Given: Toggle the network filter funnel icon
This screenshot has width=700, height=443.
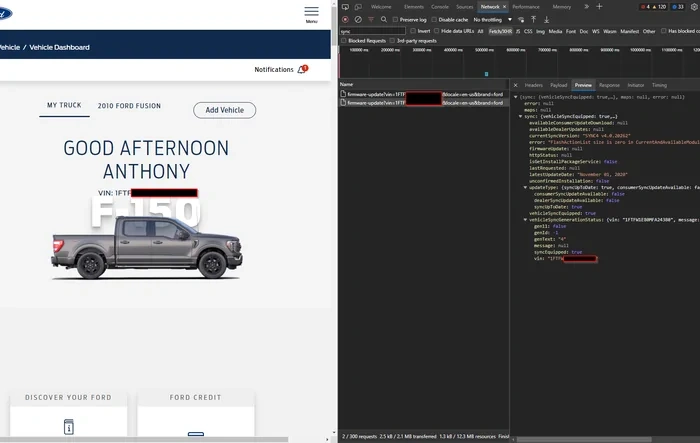Looking at the screenshot, I should [x=372, y=19].
